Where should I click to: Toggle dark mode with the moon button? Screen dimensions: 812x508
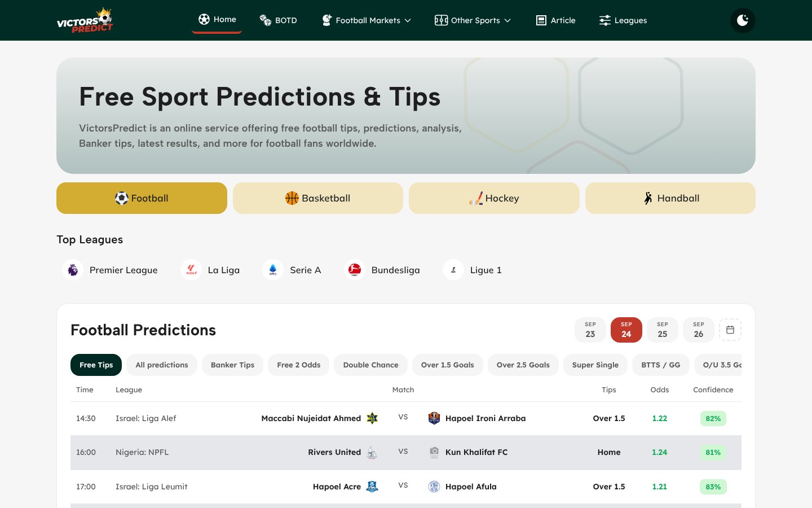743,20
